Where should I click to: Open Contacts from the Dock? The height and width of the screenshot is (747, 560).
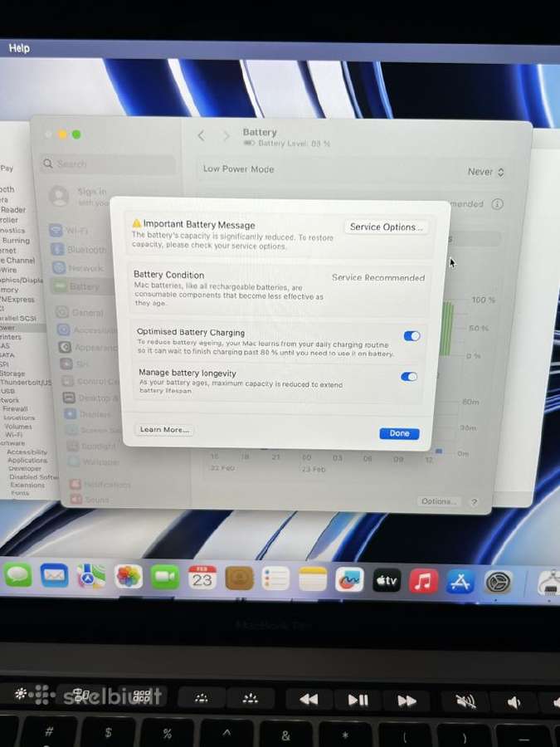click(x=239, y=579)
